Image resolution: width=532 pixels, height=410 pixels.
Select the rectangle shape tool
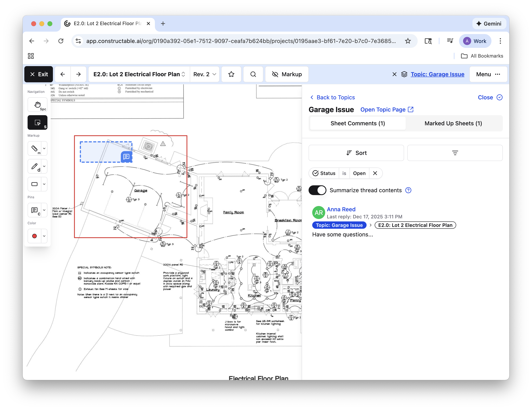pyautogui.click(x=34, y=184)
